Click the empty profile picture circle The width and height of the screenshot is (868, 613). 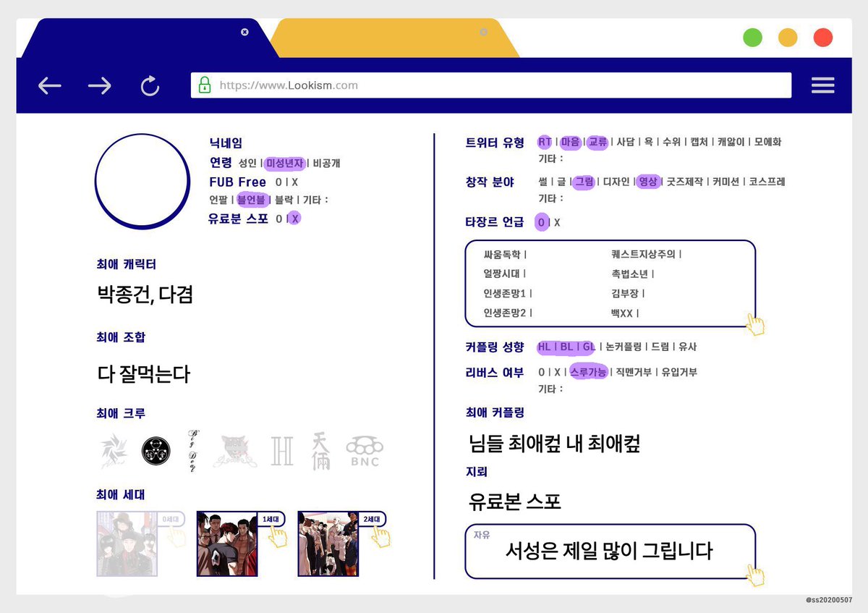pyautogui.click(x=142, y=181)
